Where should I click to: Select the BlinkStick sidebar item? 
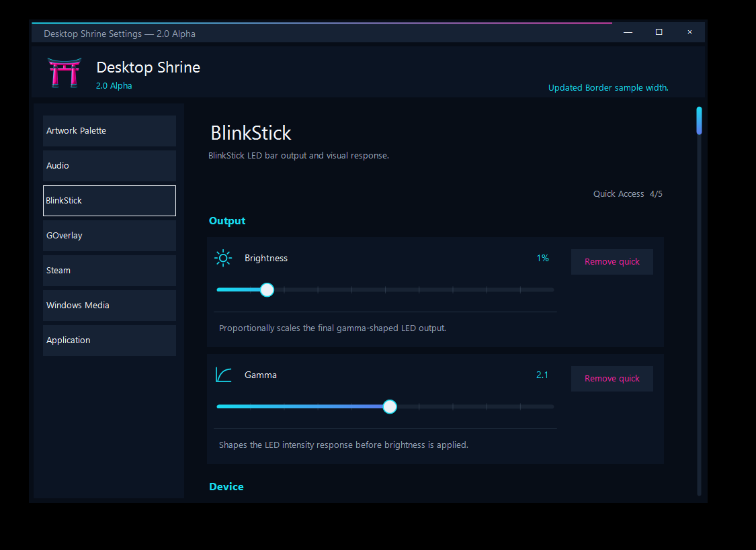(x=110, y=200)
